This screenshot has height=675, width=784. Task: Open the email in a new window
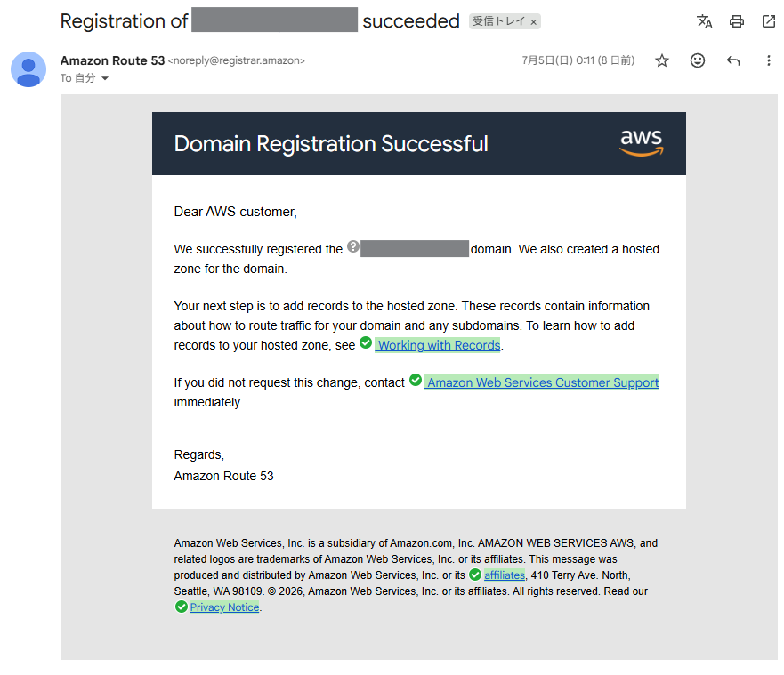tap(769, 21)
